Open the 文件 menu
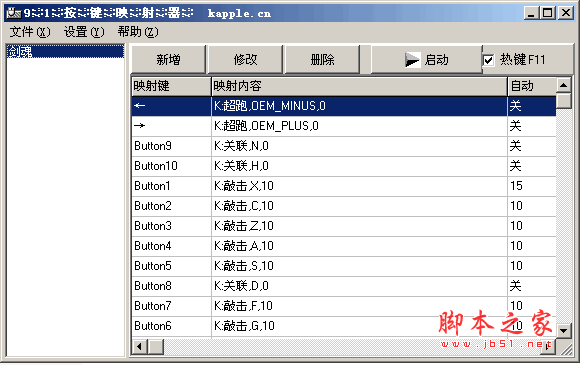The height and width of the screenshot is (365, 581). [30, 32]
